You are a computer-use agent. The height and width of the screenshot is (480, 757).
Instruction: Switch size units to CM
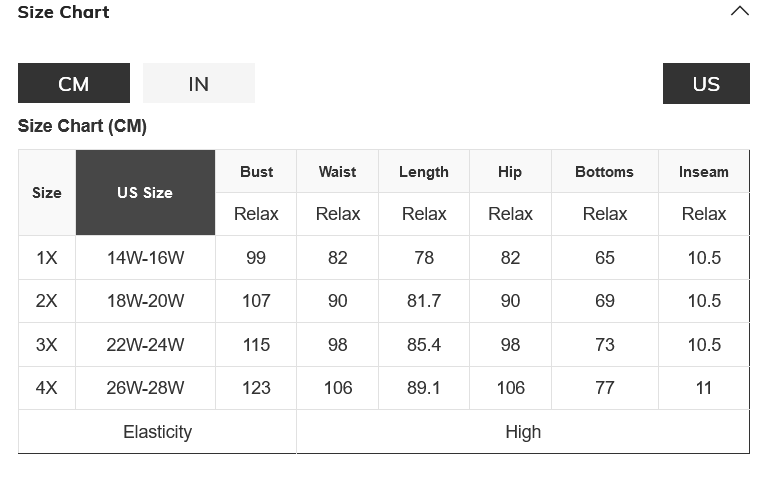pyautogui.click(x=74, y=83)
